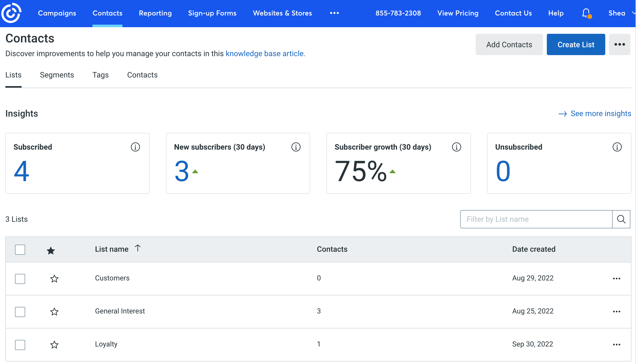Screen dimensions: 636x364
Task: Check the select-all checkbox in table header
Action: [20, 250]
